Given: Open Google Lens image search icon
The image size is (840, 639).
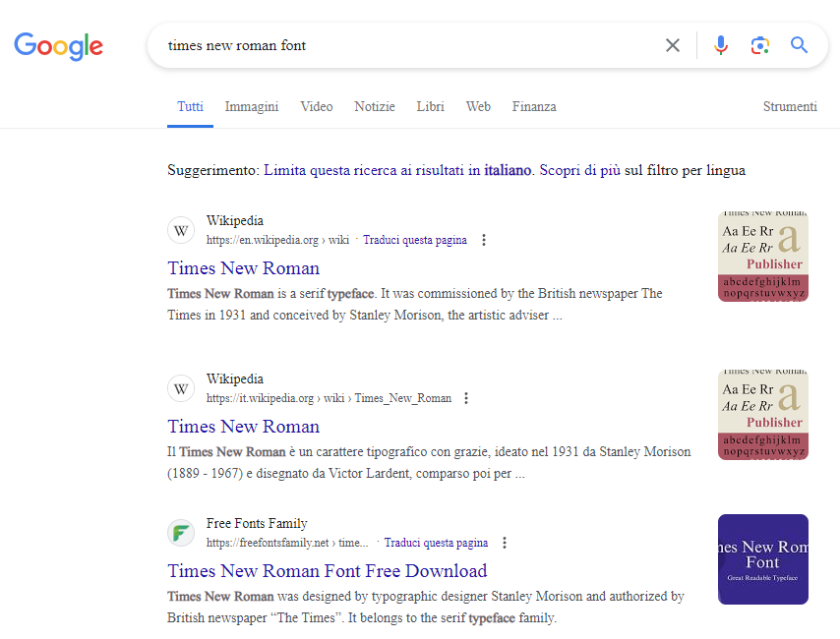Looking at the screenshot, I should [759, 45].
